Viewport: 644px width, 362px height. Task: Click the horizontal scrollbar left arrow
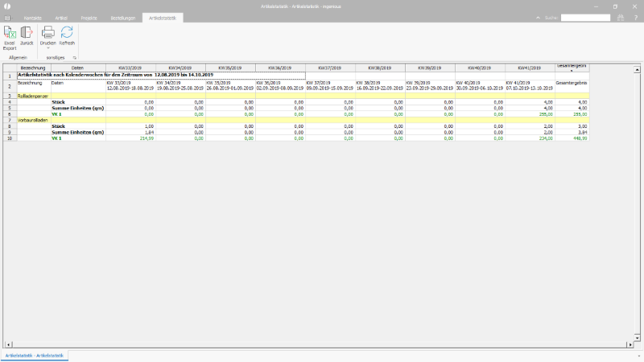tap(8, 345)
